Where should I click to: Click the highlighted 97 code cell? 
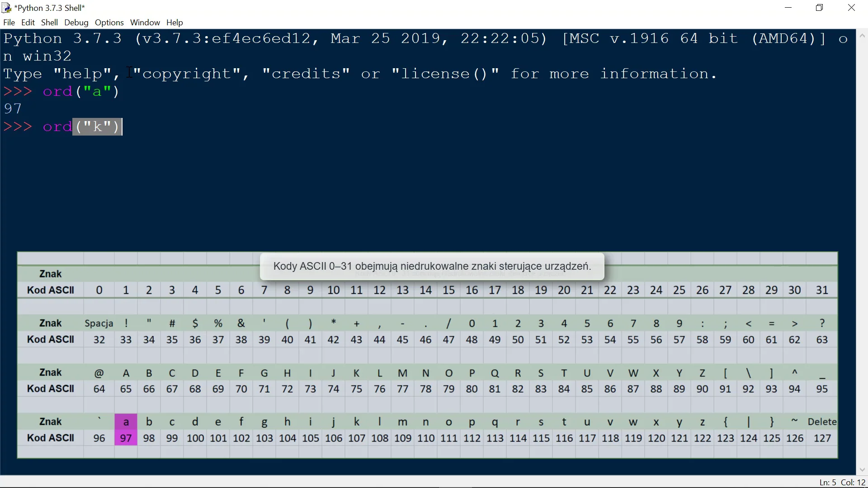click(126, 438)
